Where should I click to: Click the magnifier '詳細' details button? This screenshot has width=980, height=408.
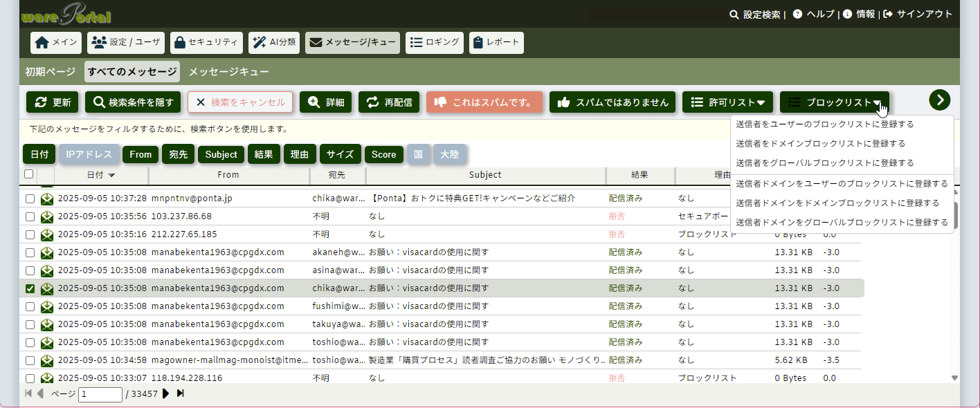click(x=326, y=102)
